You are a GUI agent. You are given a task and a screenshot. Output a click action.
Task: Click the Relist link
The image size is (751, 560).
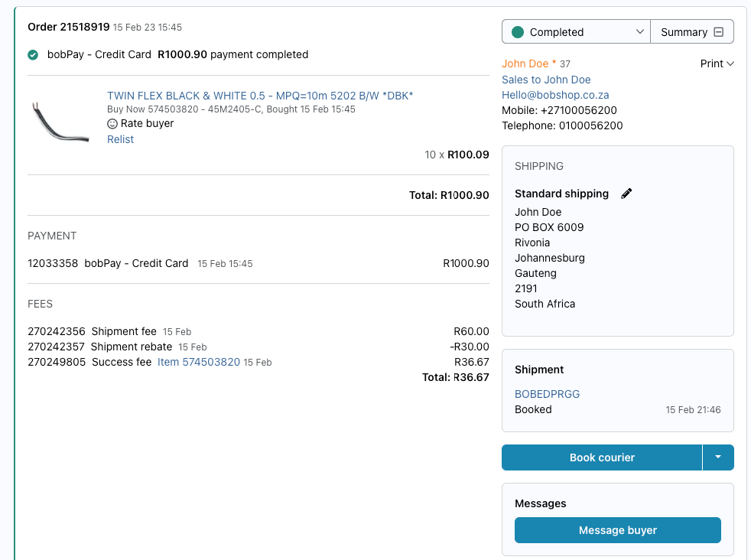[x=120, y=139]
